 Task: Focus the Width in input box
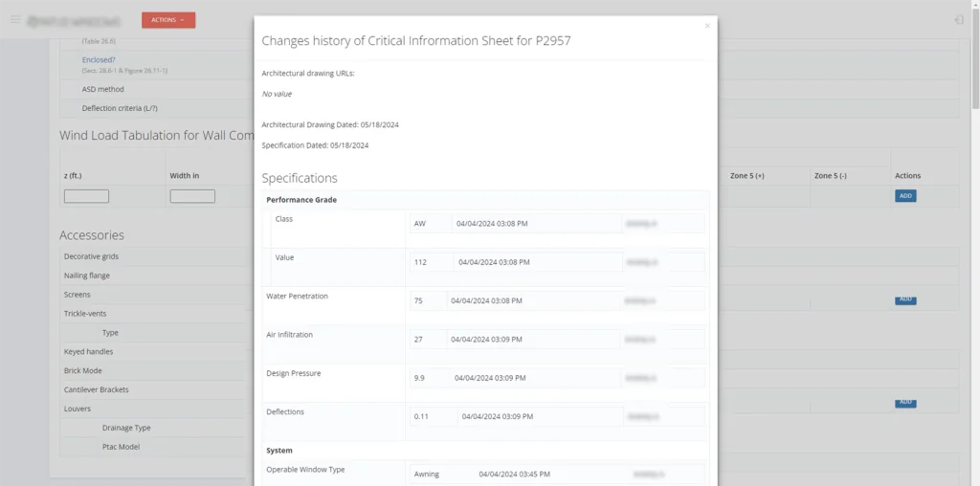coord(192,196)
